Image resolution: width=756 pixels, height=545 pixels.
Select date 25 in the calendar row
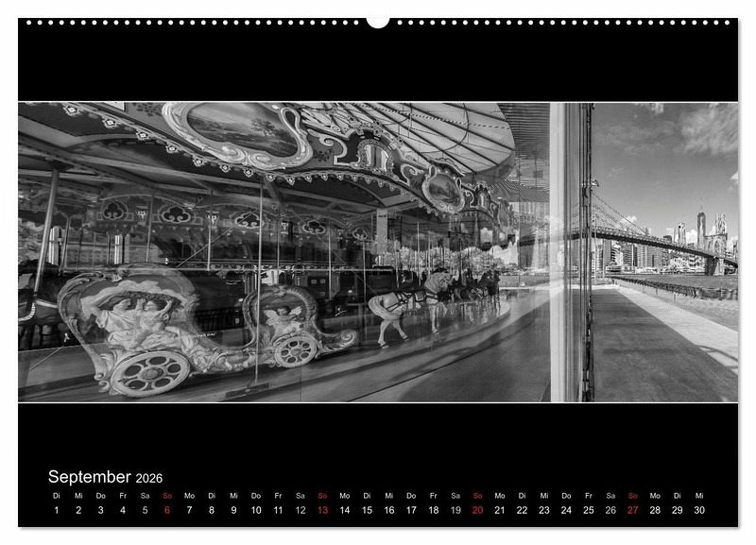point(589,510)
